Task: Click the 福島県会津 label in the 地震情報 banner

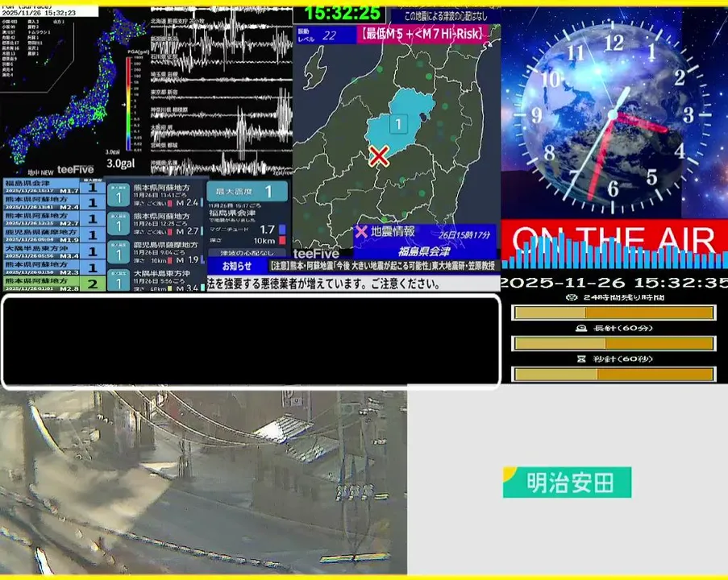Action: pyautogui.click(x=424, y=251)
